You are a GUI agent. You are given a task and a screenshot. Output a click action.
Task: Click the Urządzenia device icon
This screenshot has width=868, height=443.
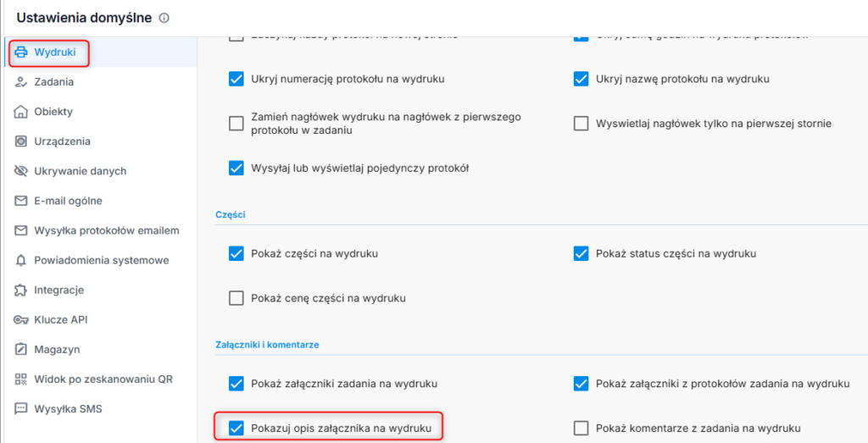tap(21, 141)
